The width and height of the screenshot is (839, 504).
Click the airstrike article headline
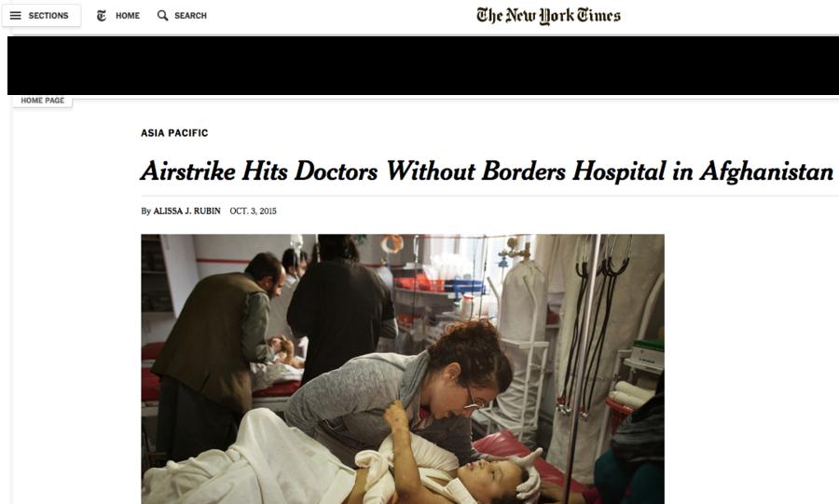coord(487,171)
